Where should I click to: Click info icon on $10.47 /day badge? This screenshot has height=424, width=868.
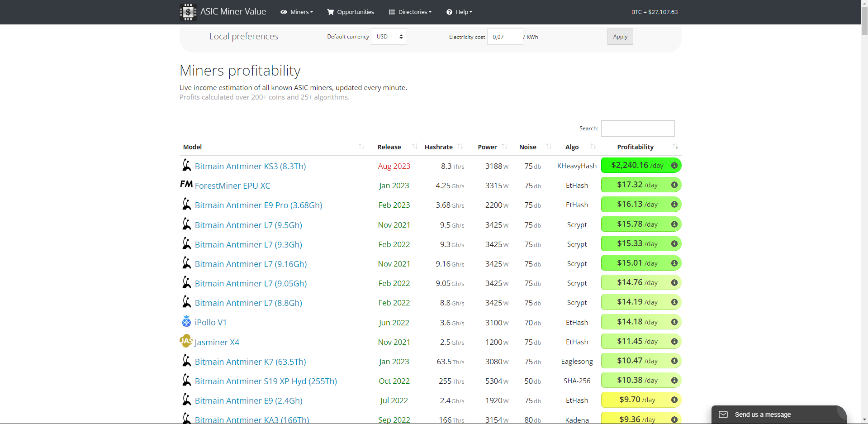tap(674, 361)
